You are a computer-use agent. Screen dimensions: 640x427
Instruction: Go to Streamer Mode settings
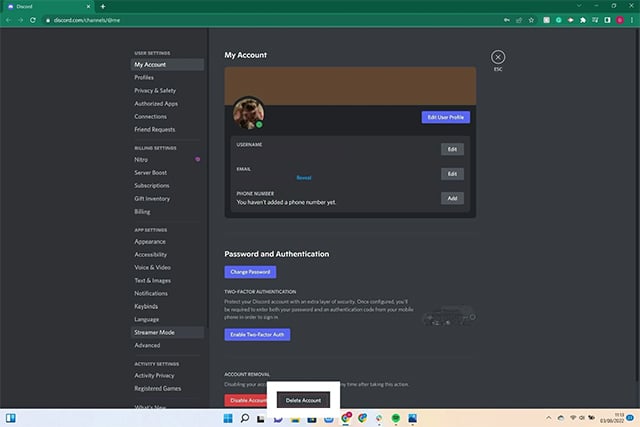tap(154, 332)
